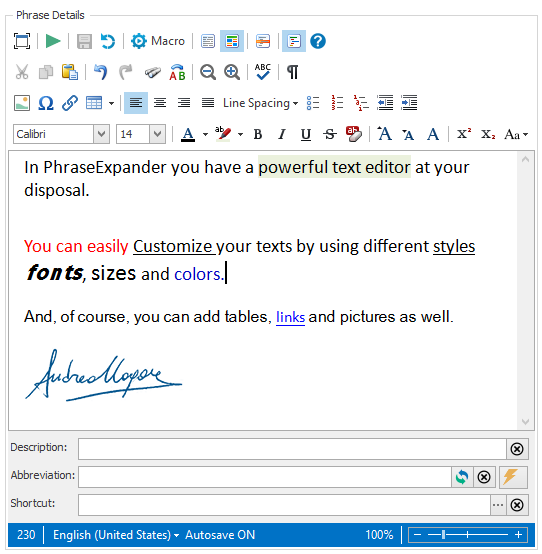Zoom in with magnifier plus icon

(232, 72)
